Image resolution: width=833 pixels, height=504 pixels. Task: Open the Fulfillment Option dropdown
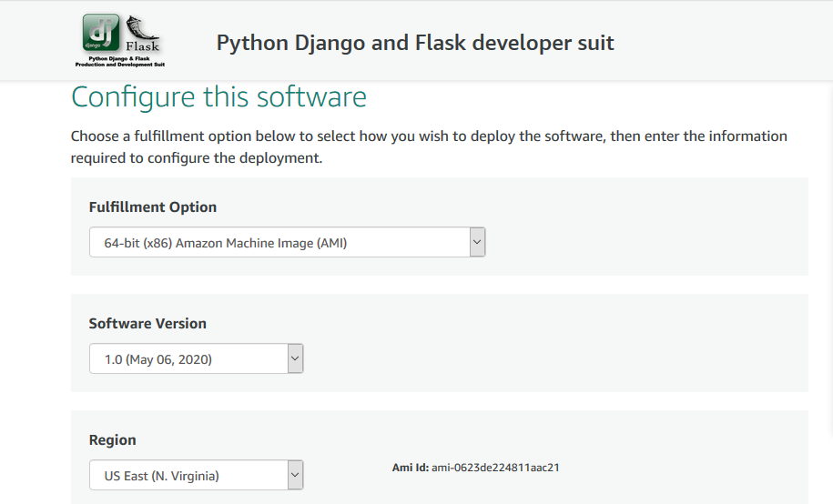pyautogui.click(x=287, y=242)
